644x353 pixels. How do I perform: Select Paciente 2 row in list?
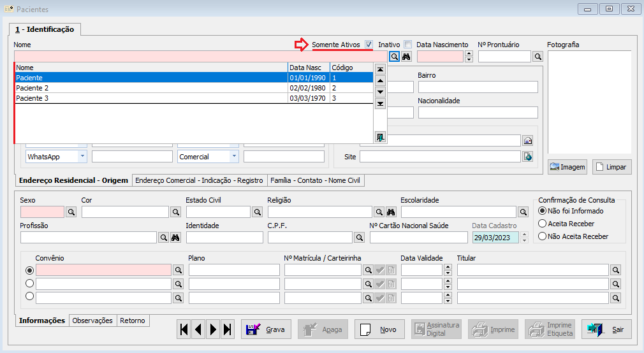pos(194,88)
